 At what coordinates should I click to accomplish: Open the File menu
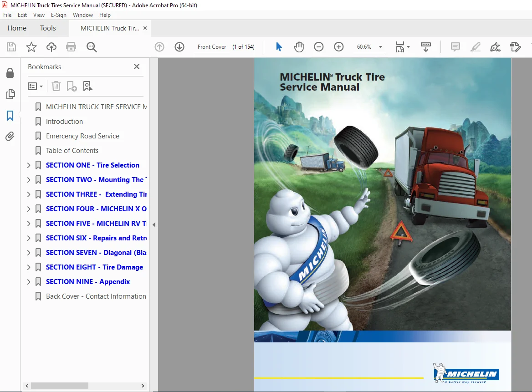click(7, 15)
